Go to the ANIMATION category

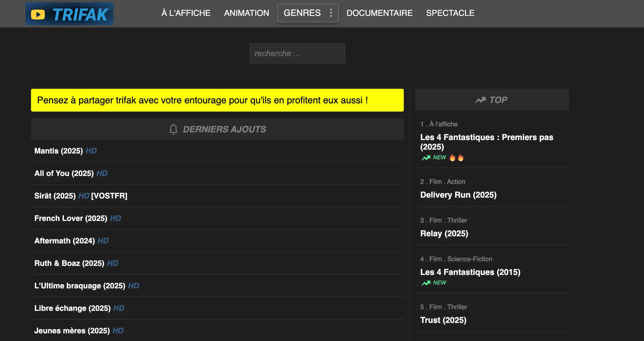click(246, 13)
